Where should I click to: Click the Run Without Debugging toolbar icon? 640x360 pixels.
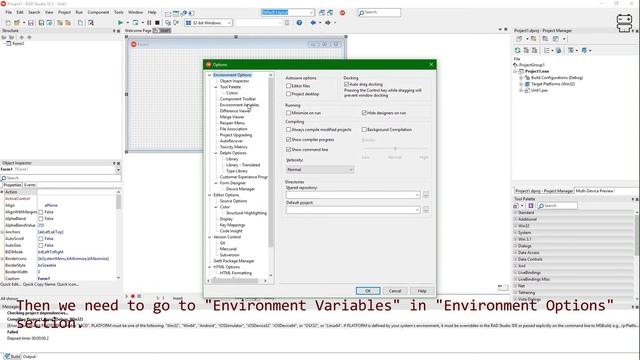tap(136, 23)
